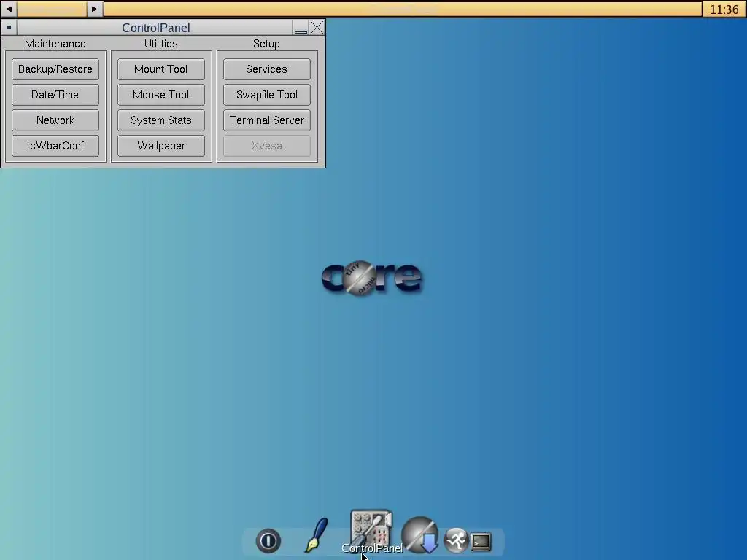Click the ControlPanel window title bar
This screenshot has width=747, height=560.
155,28
